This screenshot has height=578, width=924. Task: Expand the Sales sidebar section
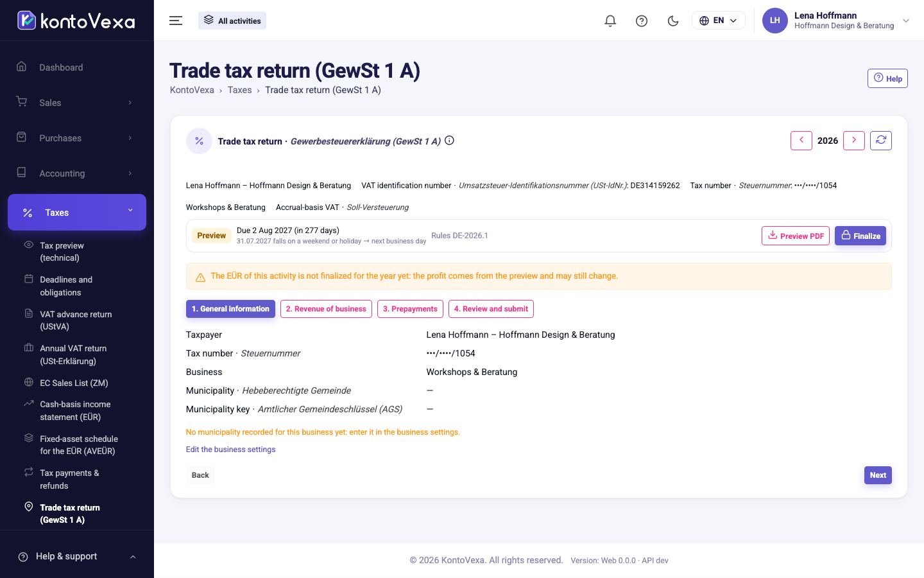[x=77, y=103]
